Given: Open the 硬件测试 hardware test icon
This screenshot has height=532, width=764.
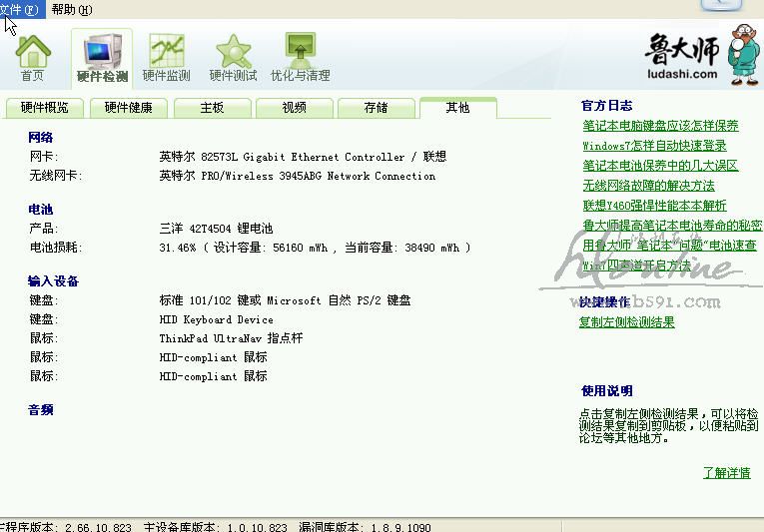Looking at the screenshot, I should 233,58.
